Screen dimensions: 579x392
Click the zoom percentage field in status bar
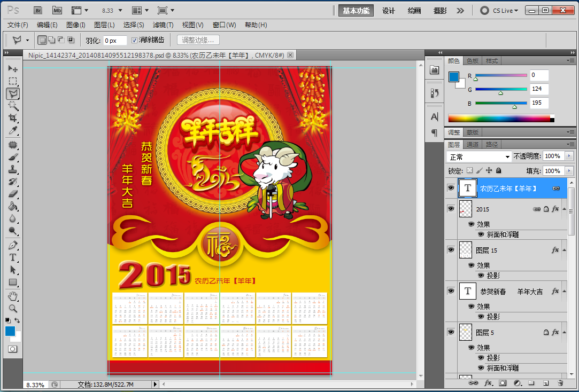35,385
